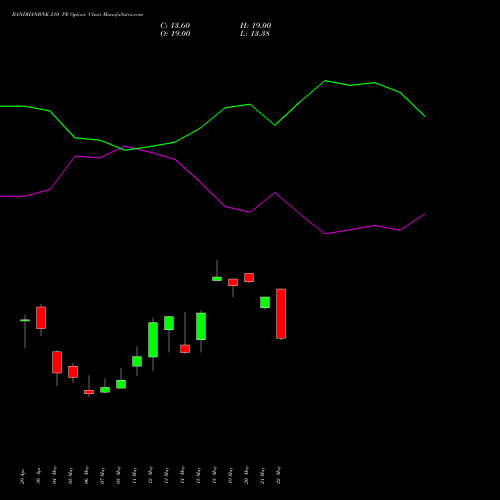Image resolution: width=500 pixels, height=500 pixels.
Task: Select the 29 Apr date label
Action: click(x=22, y=477)
